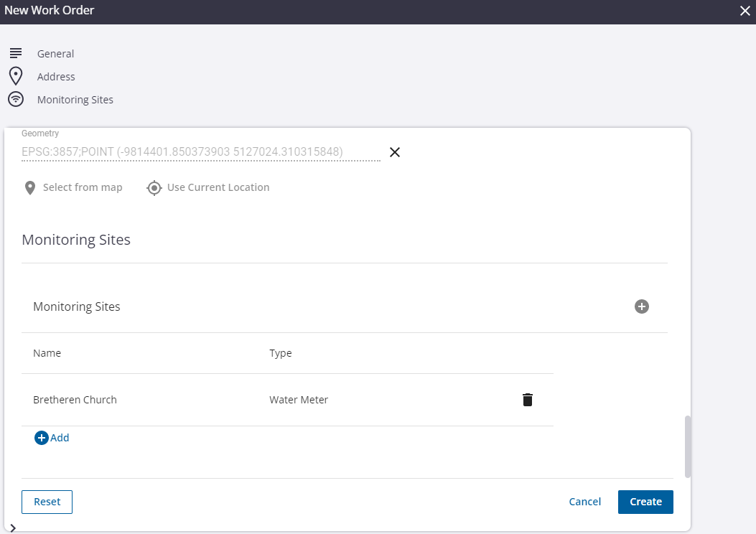Select the Bretheren Church name cell
Viewport: 756px width, 534px height.
(x=75, y=400)
